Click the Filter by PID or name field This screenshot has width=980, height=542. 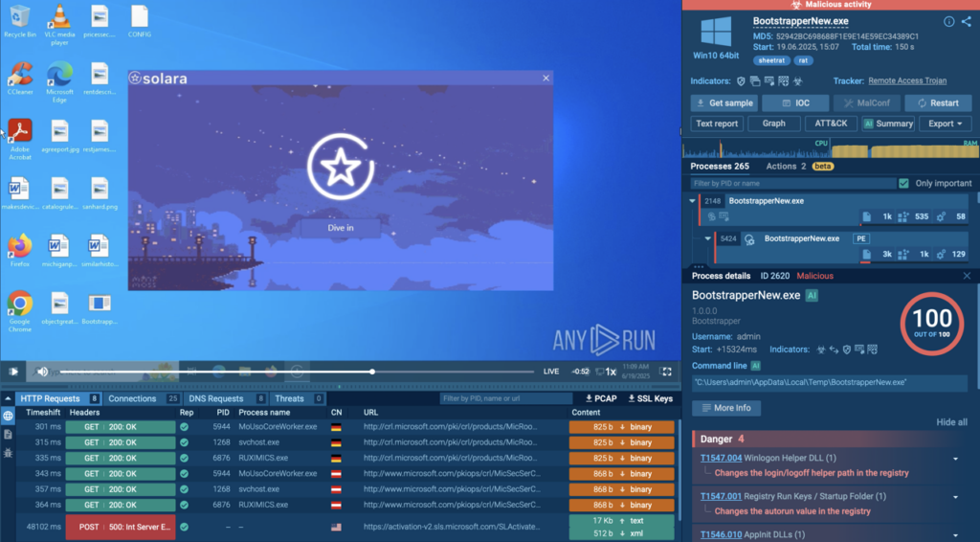point(791,183)
